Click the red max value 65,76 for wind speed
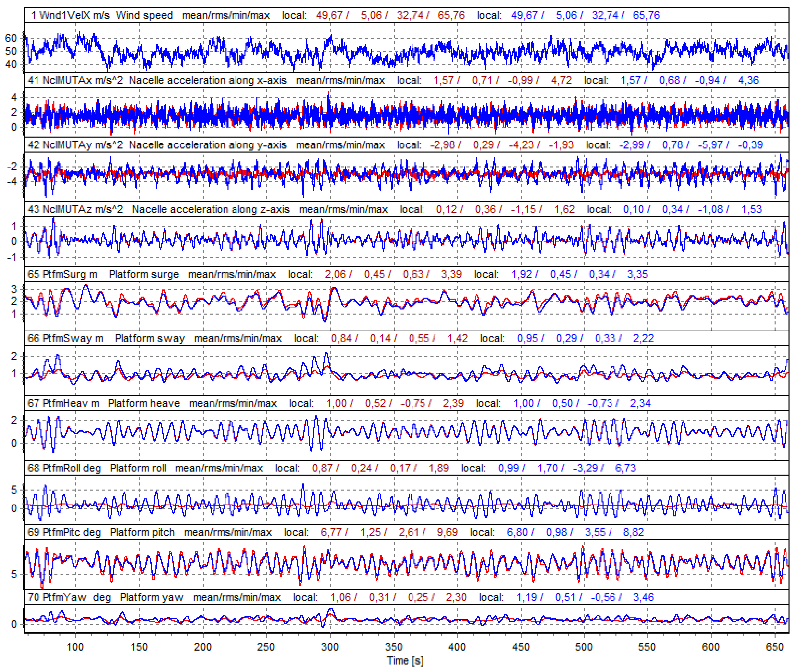This screenshot has height=672, width=797. point(451,16)
